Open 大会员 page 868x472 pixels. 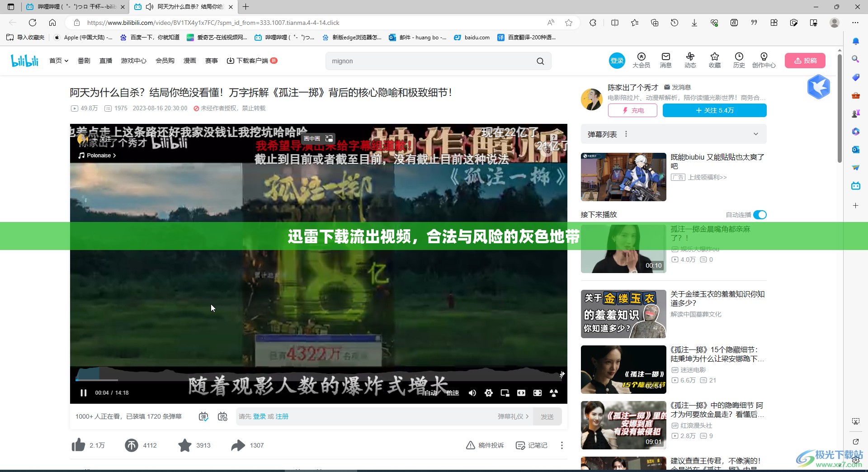coord(641,60)
